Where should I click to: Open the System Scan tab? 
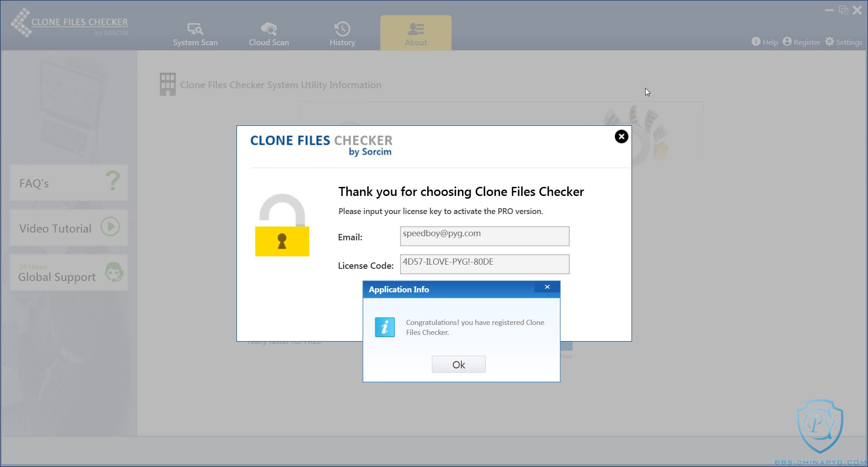(x=195, y=34)
